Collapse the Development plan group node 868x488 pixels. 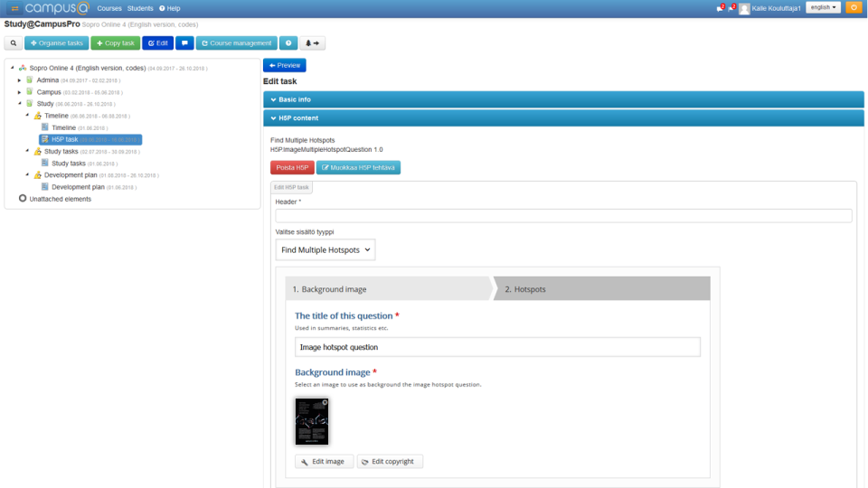pos(27,174)
